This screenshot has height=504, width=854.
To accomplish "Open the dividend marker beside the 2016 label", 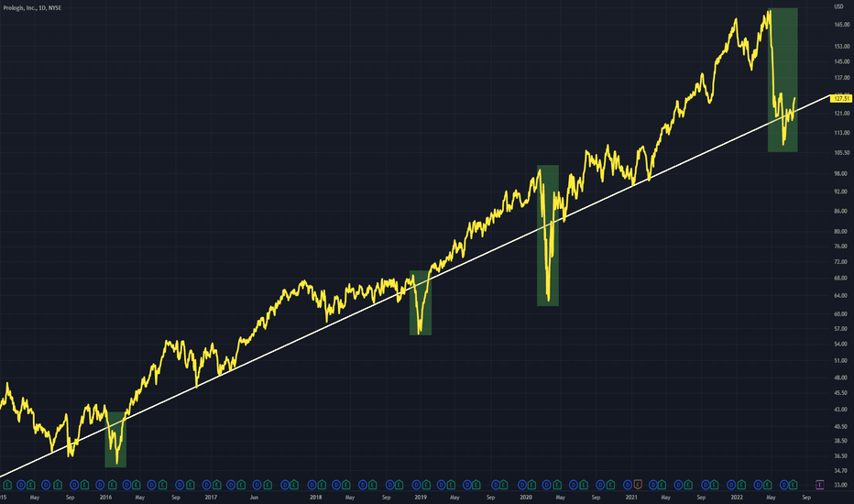I will (x=100, y=485).
